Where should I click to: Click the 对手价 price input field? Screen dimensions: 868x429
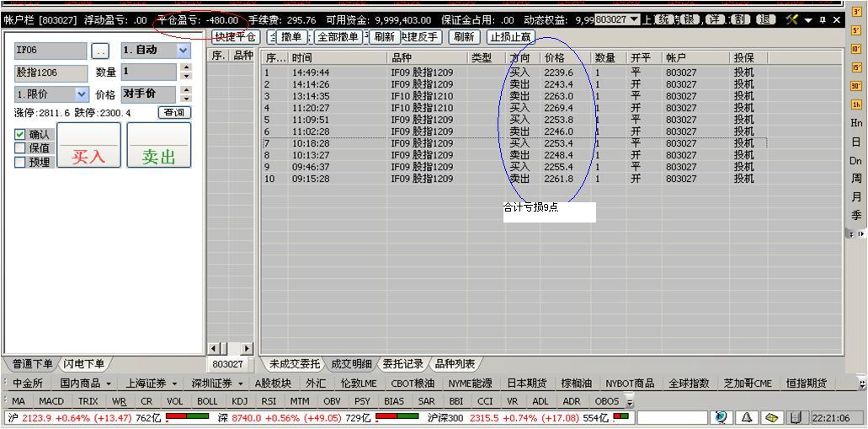(x=149, y=94)
